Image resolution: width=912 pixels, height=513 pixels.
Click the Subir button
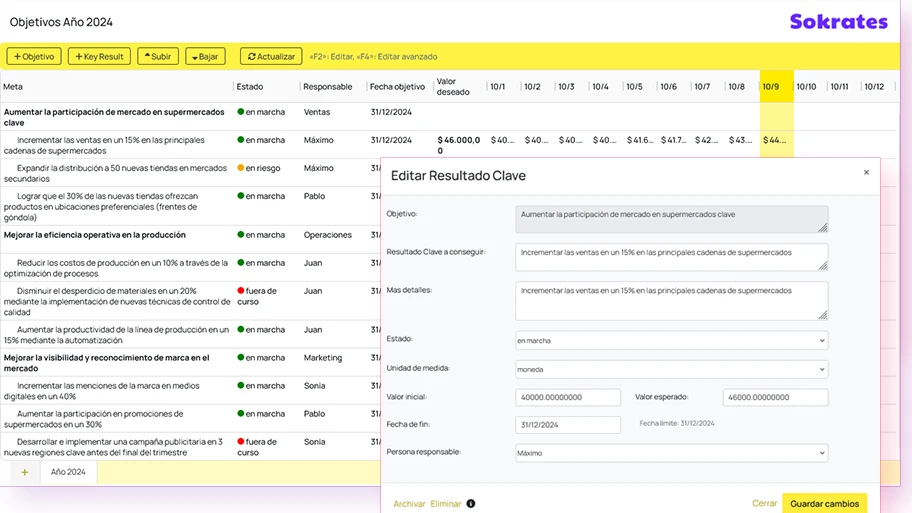click(158, 56)
